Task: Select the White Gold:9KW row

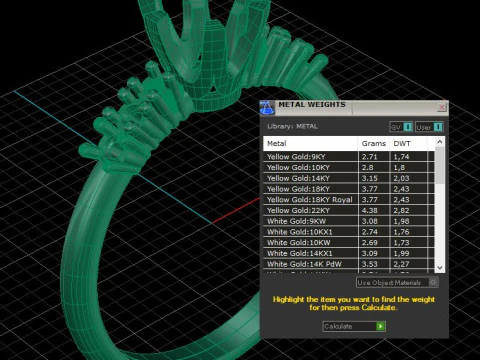Action: [349, 221]
